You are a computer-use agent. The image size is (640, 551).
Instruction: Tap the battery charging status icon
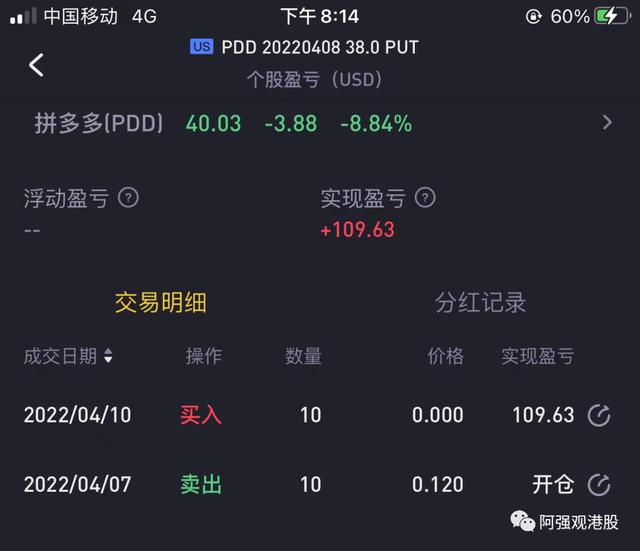coord(613,17)
